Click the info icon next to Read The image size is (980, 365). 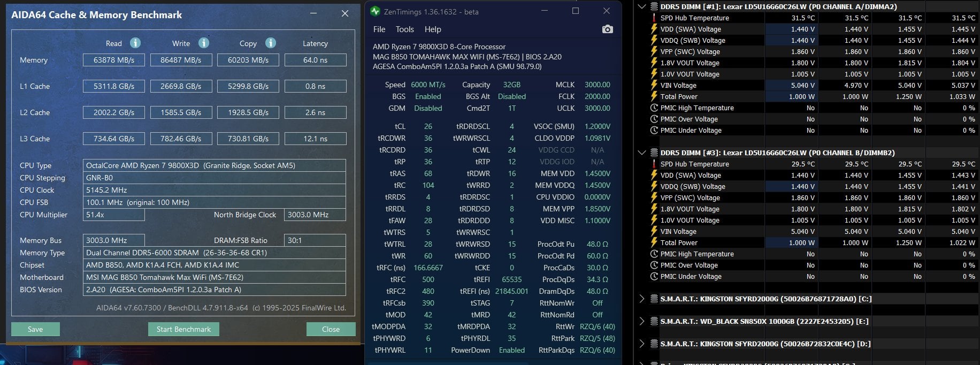pos(135,43)
